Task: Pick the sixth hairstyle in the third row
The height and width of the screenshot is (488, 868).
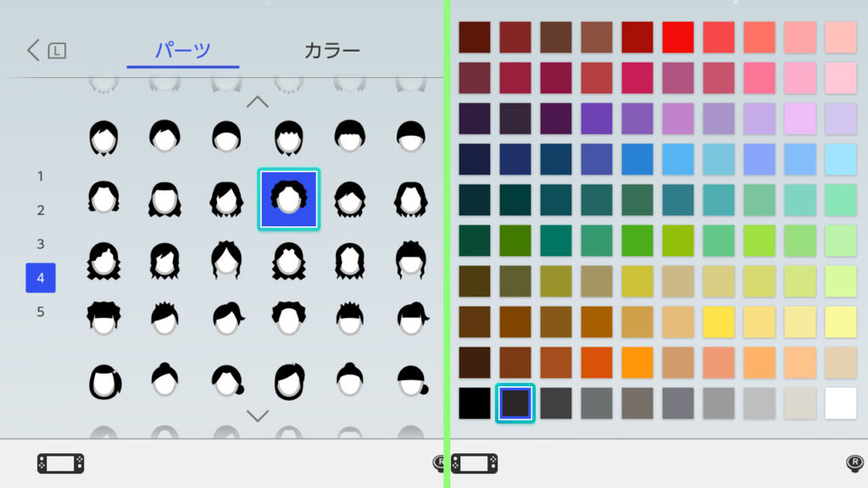Action: pyautogui.click(x=411, y=259)
